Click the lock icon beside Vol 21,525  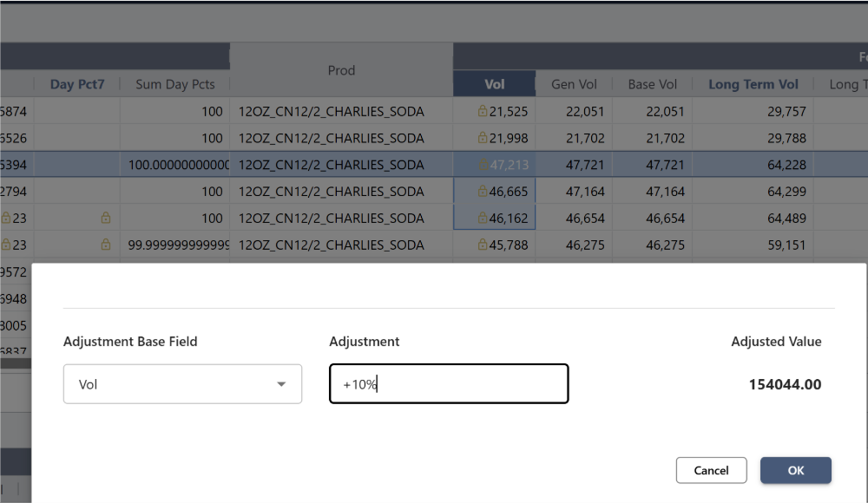(x=483, y=111)
